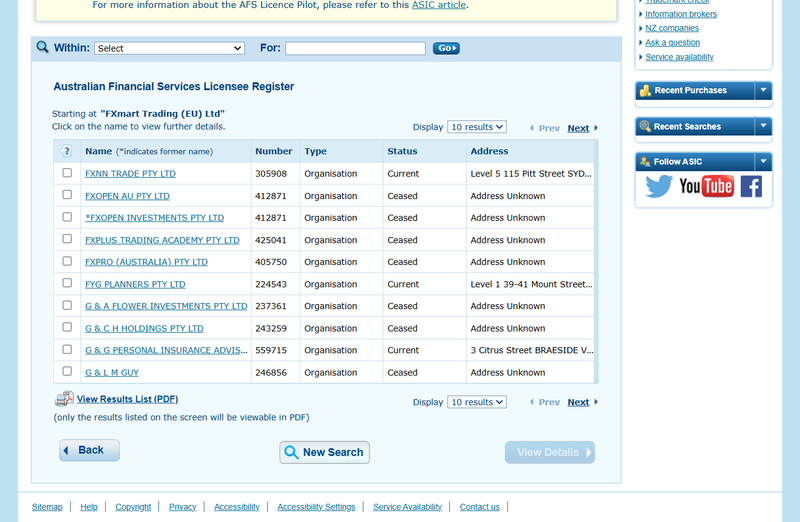Open Help footer link
Image resolution: width=800 pixels, height=522 pixels.
point(89,507)
